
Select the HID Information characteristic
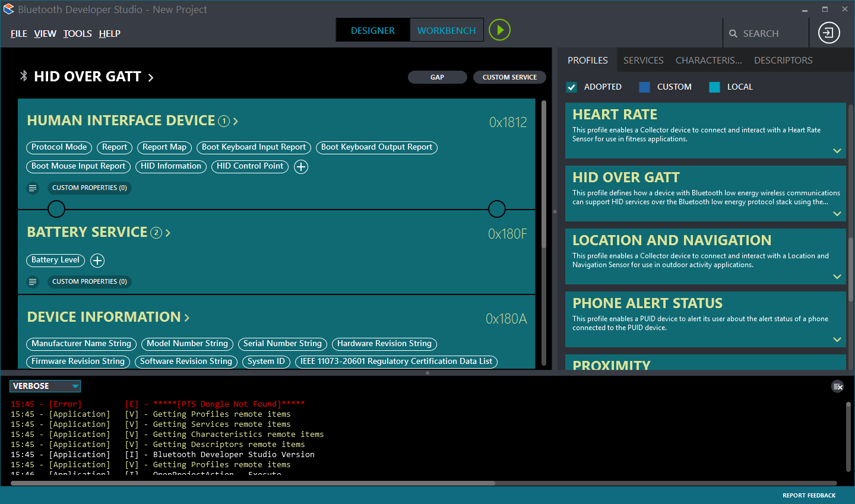pos(171,166)
